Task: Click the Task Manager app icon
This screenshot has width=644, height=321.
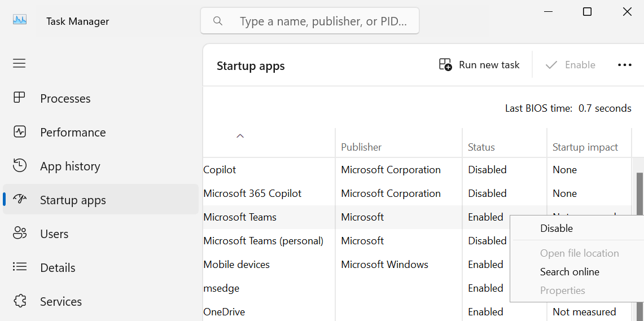Action: pyautogui.click(x=20, y=20)
